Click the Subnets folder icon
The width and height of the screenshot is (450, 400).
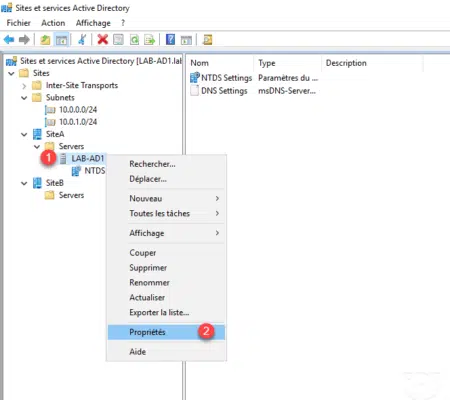coord(36,98)
